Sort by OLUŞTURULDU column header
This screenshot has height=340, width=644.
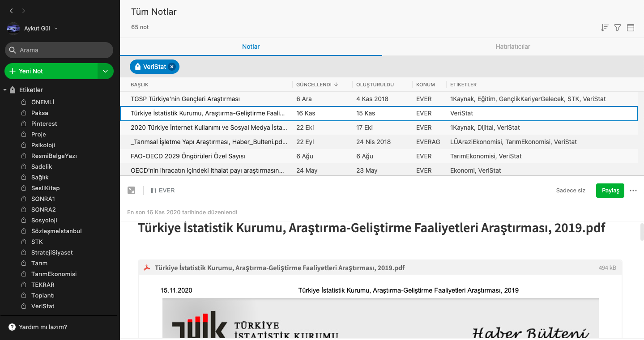(x=375, y=85)
